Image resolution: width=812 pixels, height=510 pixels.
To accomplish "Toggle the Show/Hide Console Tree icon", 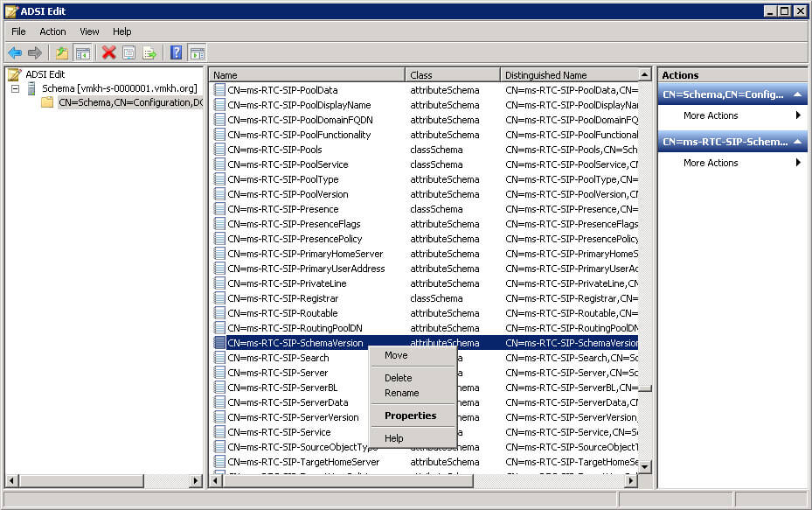I will pos(82,52).
